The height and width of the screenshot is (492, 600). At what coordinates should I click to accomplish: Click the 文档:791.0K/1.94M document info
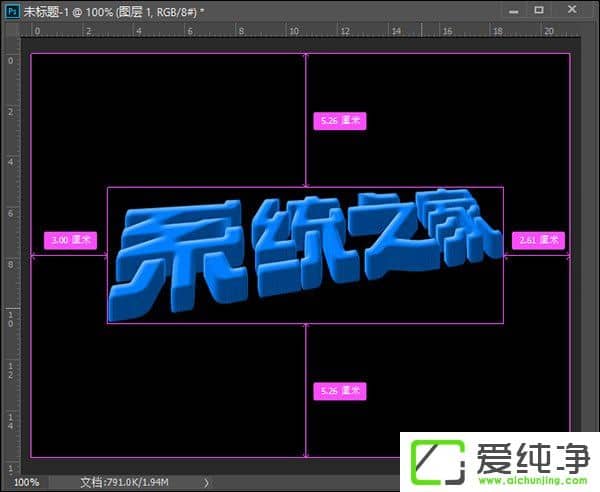click(125, 482)
